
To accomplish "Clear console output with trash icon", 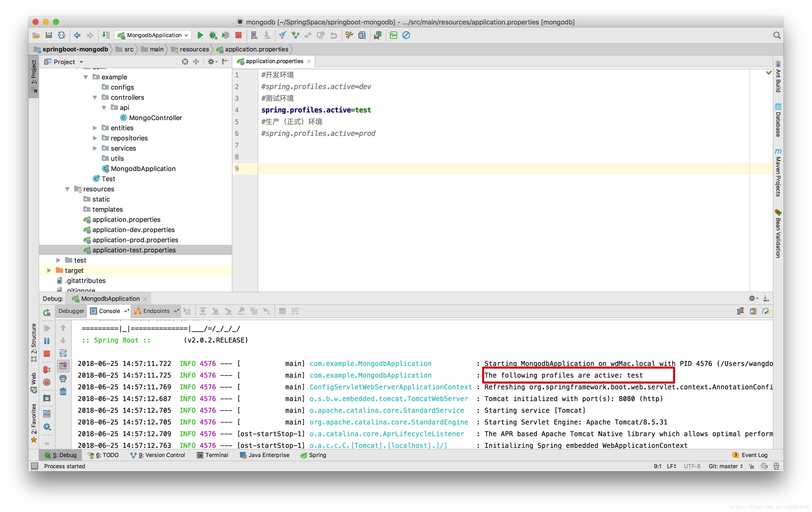I will click(63, 392).
